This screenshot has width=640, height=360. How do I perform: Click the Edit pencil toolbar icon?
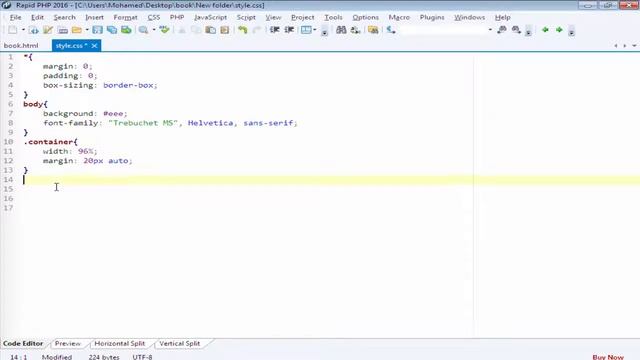(x=48, y=30)
